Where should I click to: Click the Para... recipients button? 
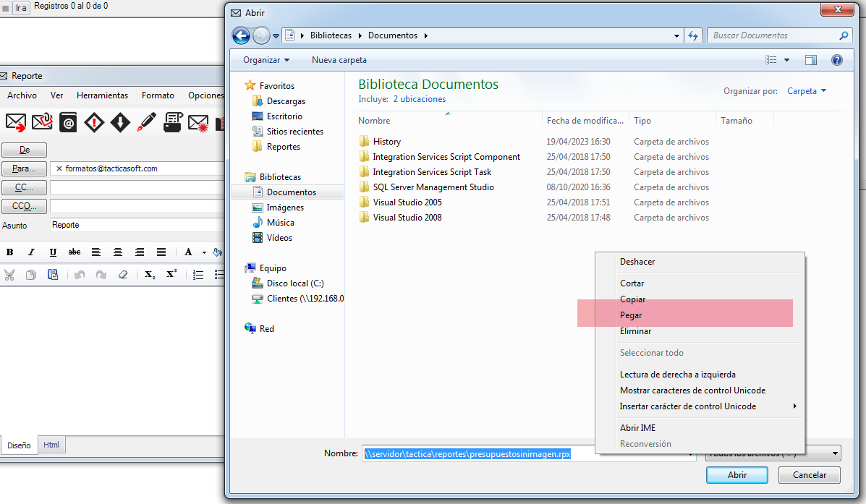pyautogui.click(x=25, y=169)
